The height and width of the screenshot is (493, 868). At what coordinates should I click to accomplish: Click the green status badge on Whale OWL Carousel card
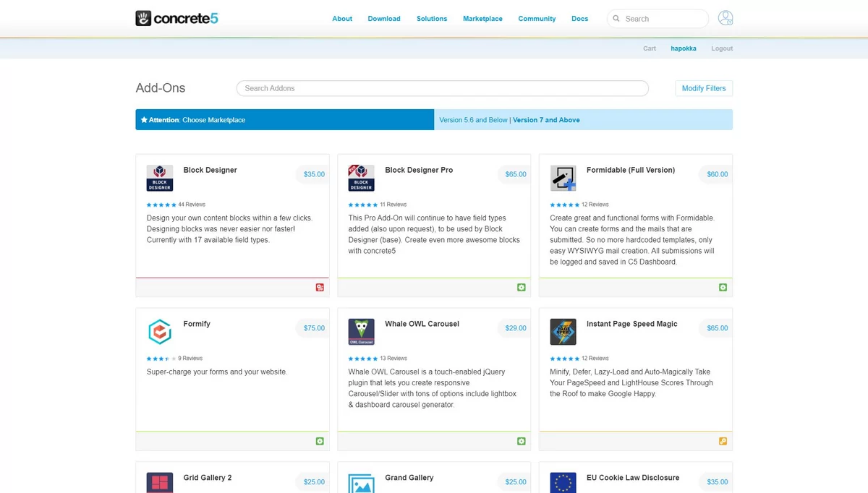(522, 442)
